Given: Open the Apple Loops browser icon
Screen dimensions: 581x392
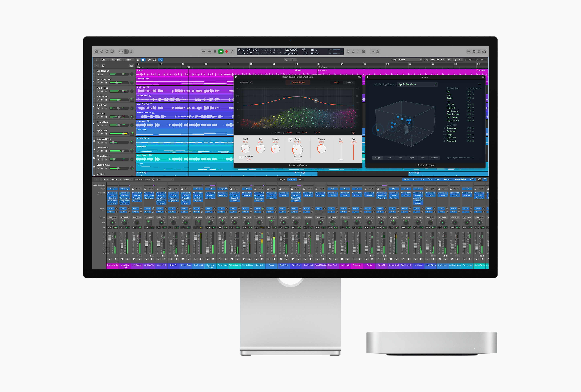Looking at the screenshot, I should tap(484, 52).
